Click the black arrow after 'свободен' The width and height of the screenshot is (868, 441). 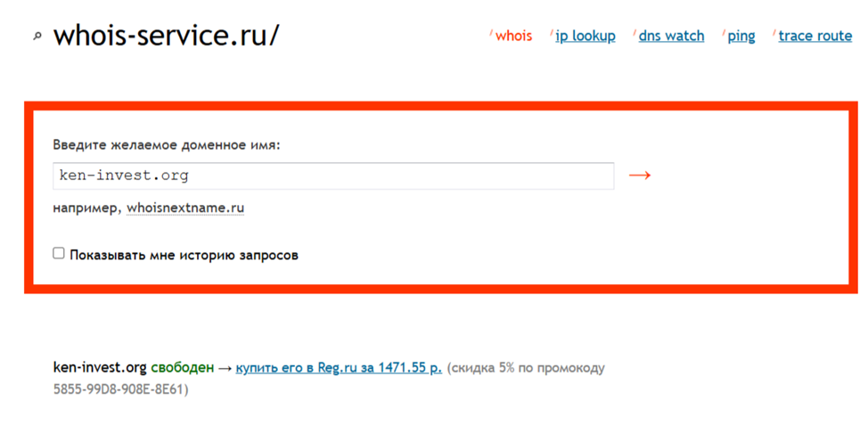tap(225, 367)
